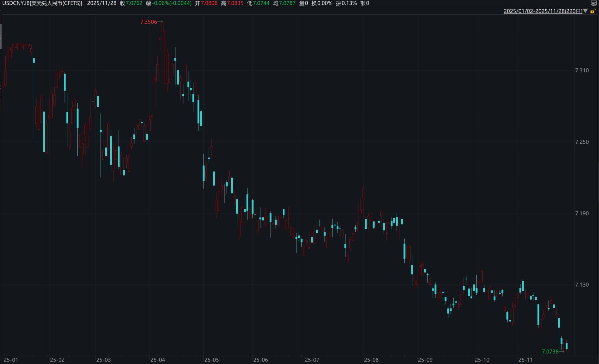Click the 25-11 label on time axis
Screen dimensions: 599x364
[526, 360]
